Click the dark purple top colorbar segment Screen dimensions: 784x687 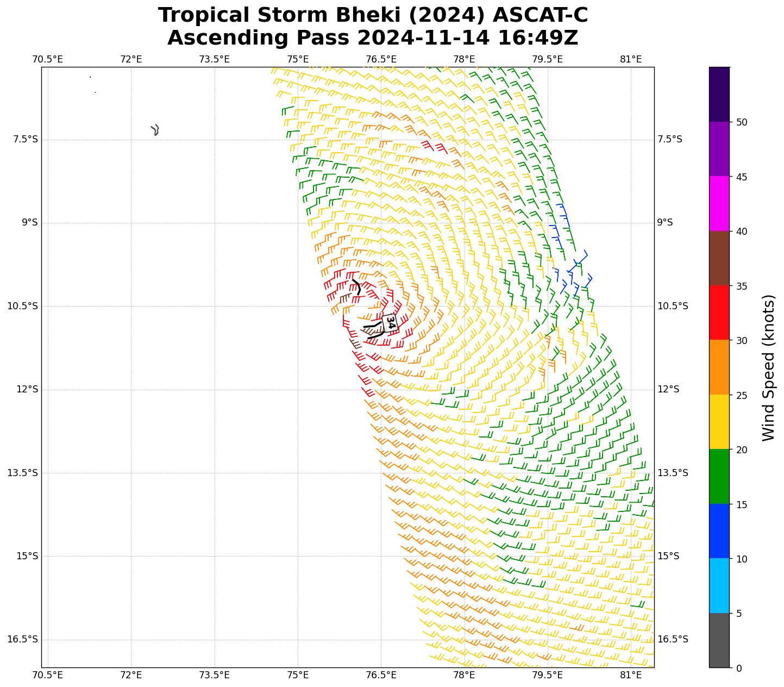[719, 94]
